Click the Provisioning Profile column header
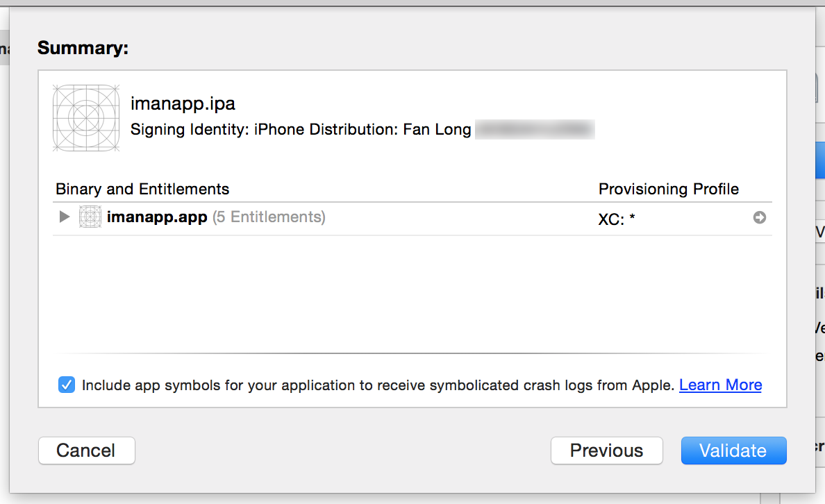Screen dimensions: 825x504 pos(669,189)
